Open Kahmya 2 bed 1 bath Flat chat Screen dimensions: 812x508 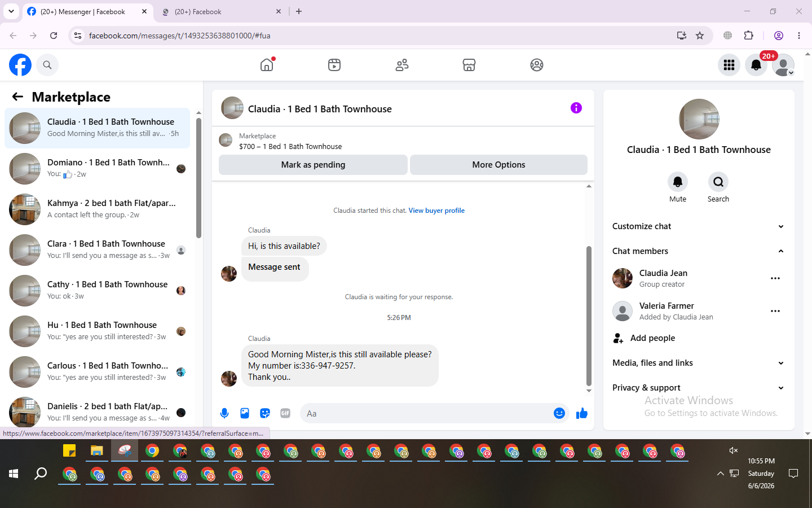[97, 209]
